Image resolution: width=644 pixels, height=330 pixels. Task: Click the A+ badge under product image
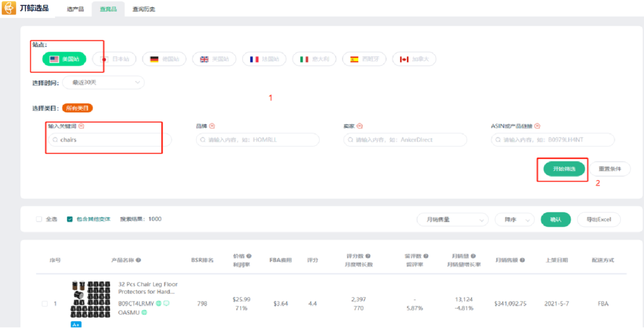pyautogui.click(x=76, y=325)
